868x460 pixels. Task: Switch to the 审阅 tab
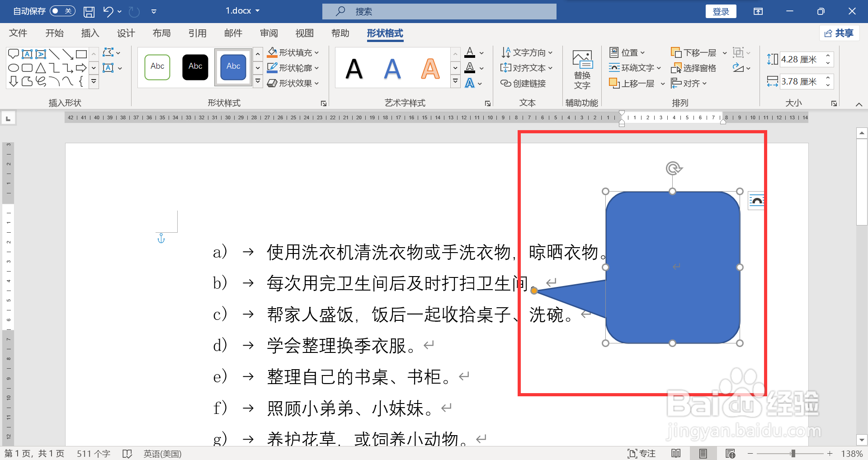click(x=269, y=33)
